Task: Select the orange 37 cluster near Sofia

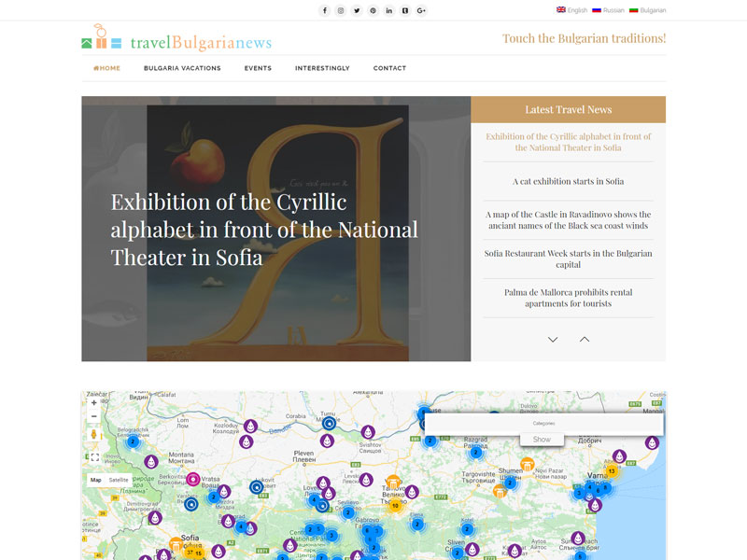Action: coord(190,553)
